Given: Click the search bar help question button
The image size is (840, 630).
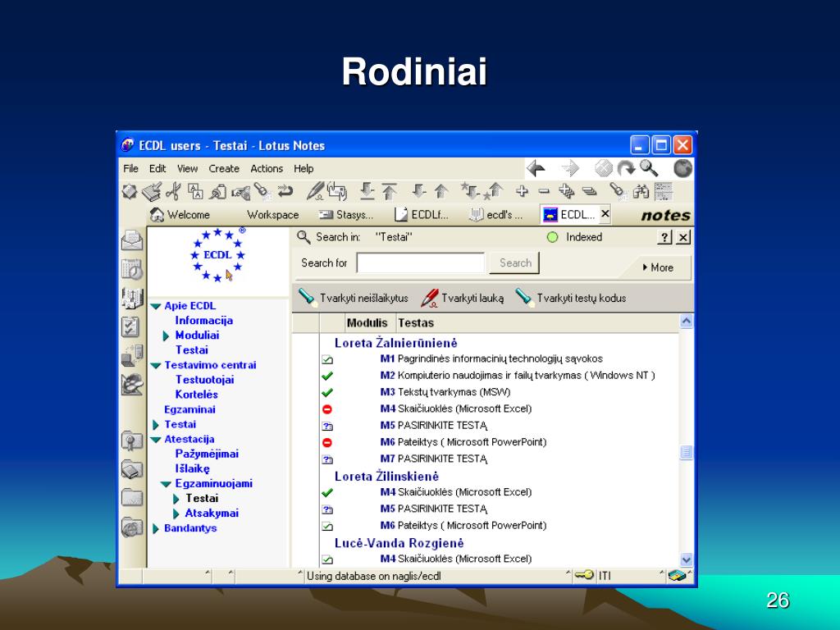Looking at the screenshot, I should coord(664,237).
